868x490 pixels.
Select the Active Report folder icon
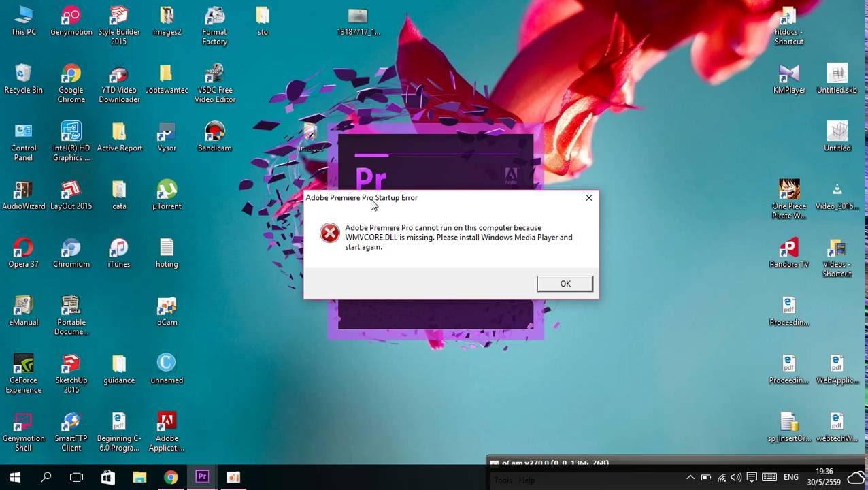119,137
